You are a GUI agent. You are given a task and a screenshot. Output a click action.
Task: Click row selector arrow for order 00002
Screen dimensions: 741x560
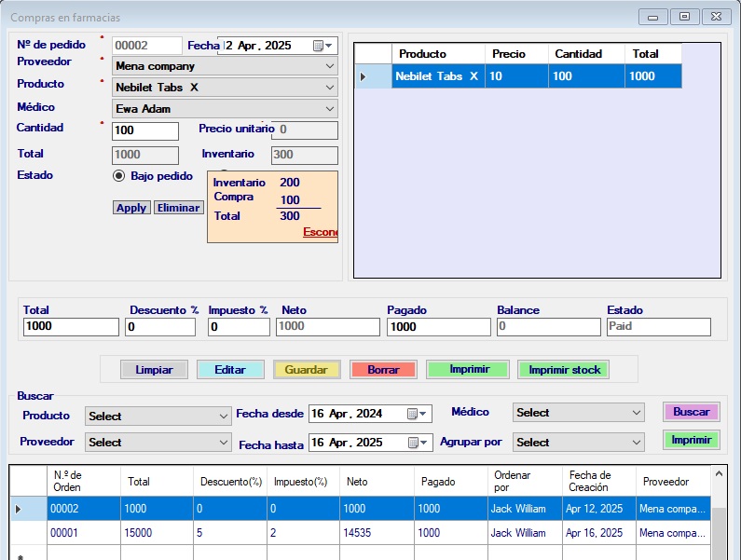(x=18, y=509)
